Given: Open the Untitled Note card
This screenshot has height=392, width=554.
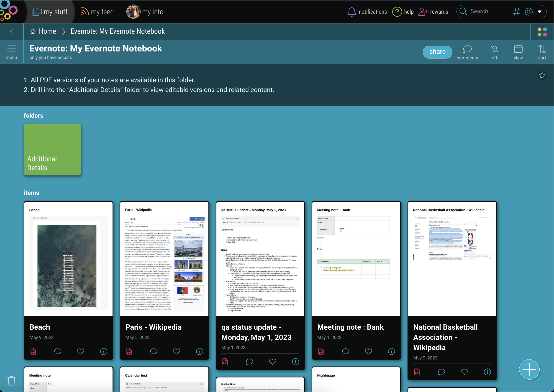Looking at the screenshot, I should 260,385.
